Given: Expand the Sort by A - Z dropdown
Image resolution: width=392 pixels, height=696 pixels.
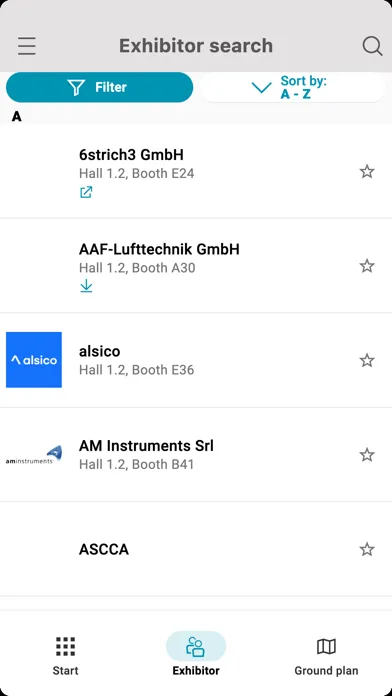Looking at the screenshot, I should 293,87.
